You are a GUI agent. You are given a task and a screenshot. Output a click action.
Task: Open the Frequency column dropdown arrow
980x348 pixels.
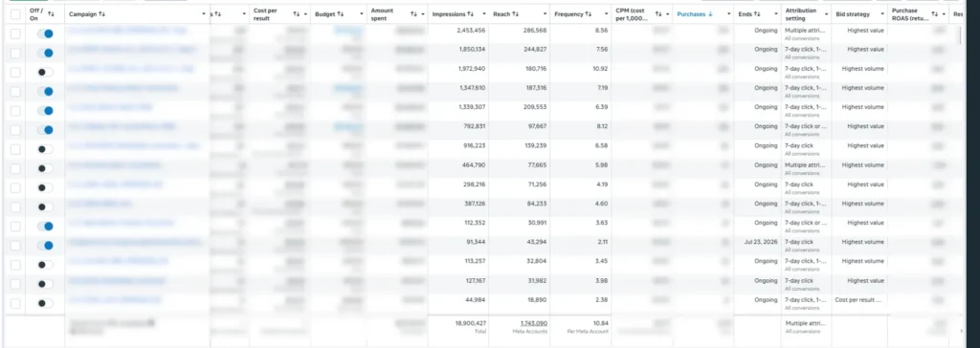(x=607, y=13)
